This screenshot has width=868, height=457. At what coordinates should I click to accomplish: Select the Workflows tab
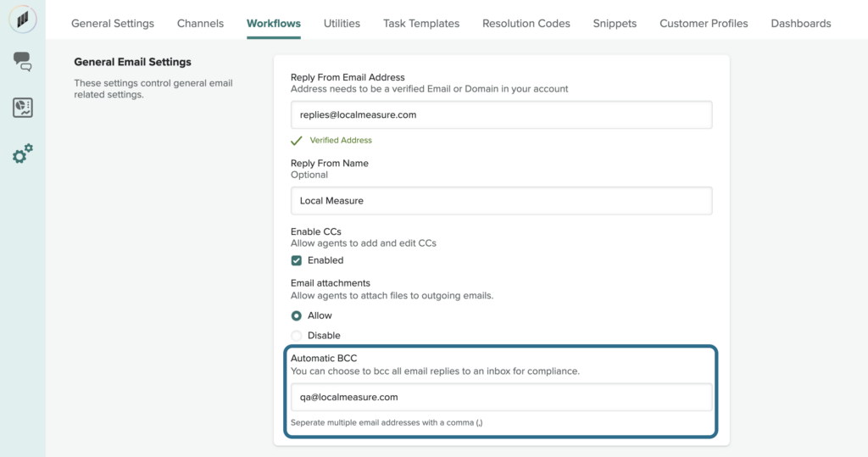pos(273,24)
